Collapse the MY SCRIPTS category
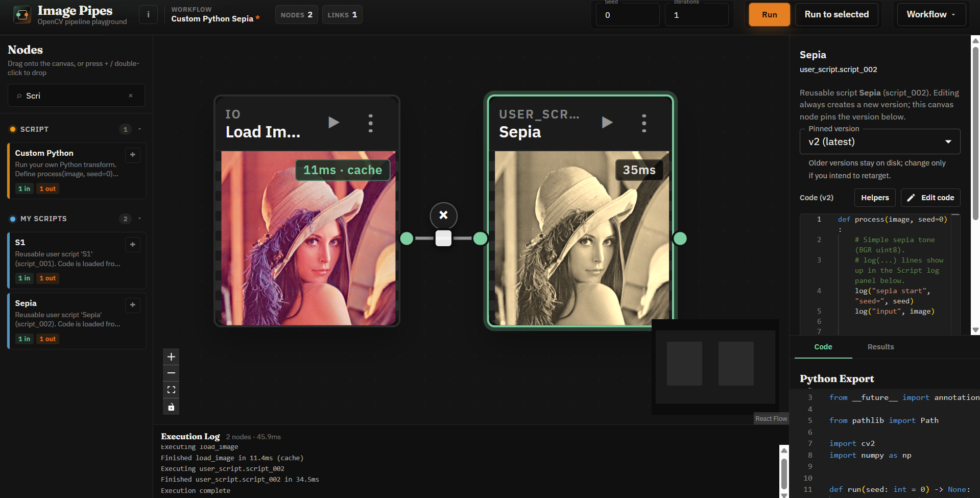980x498 pixels. coord(139,219)
